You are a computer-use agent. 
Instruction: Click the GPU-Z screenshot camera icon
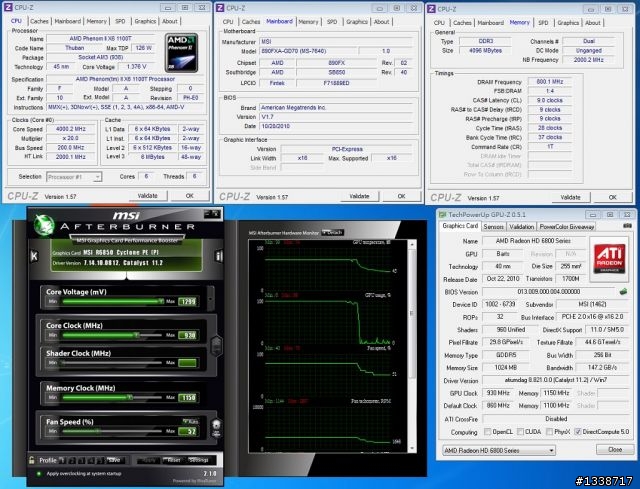[627, 226]
